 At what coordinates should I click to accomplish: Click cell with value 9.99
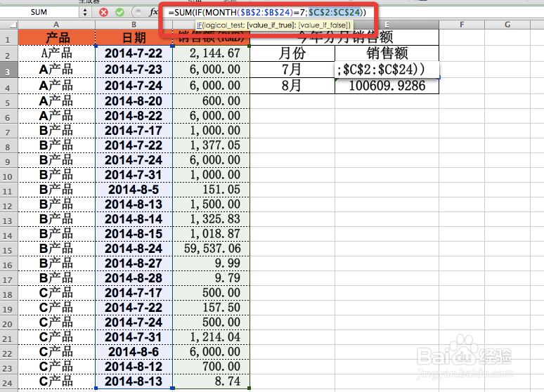(212, 263)
